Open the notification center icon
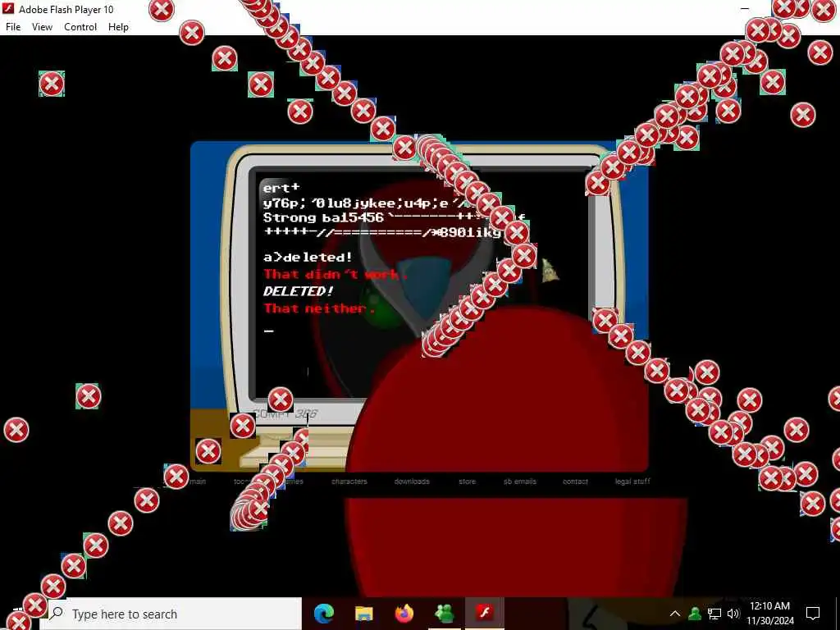 [x=813, y=614]
